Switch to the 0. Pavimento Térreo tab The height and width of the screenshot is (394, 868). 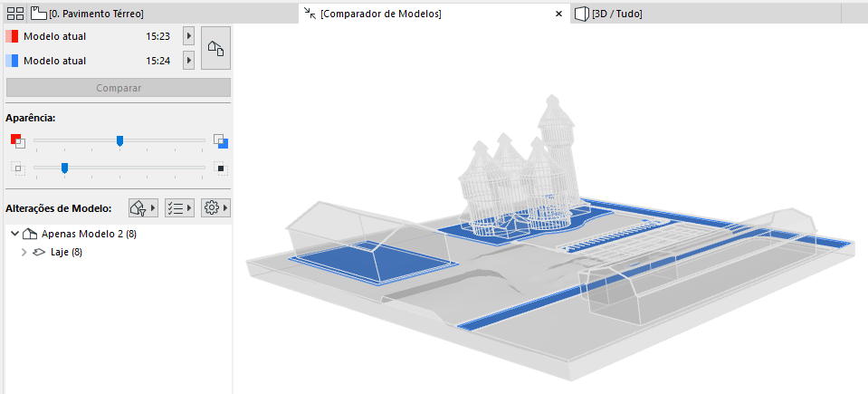tap(163, 14)
